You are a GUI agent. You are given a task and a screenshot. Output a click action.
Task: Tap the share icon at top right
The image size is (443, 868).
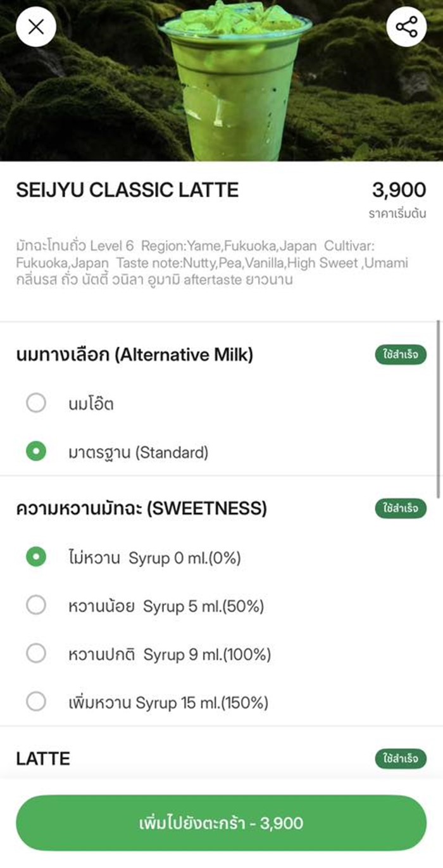[x=407, y=27]
